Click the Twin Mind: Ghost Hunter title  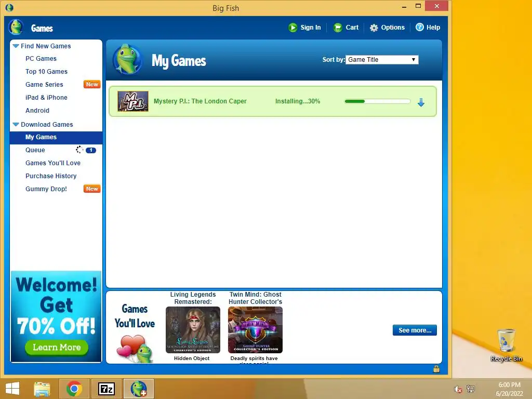click(x=255, y=298)
